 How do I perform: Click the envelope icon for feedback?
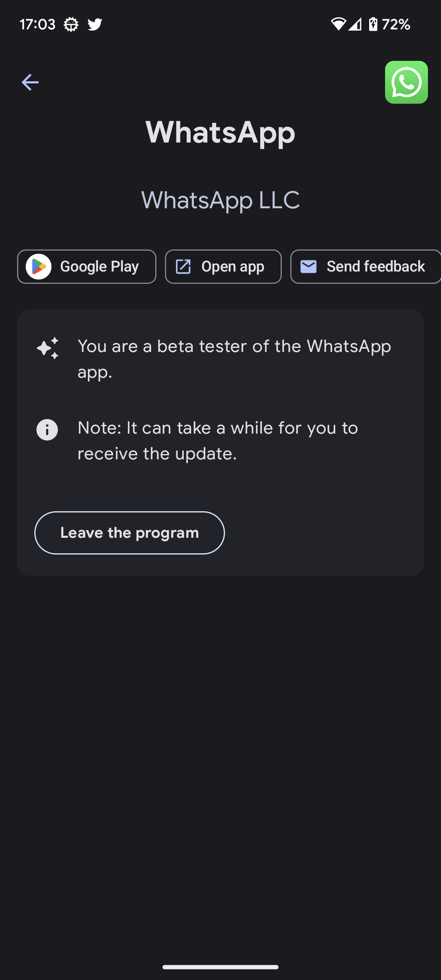(309, 267)
